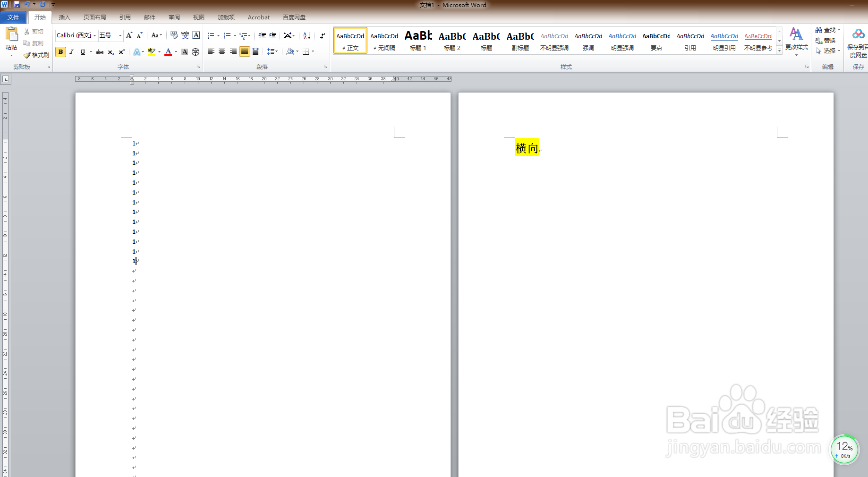This screenshot has width=868, height=477.
Task: Toggle show/hide paragraph marks
Action: click(323, 35)
